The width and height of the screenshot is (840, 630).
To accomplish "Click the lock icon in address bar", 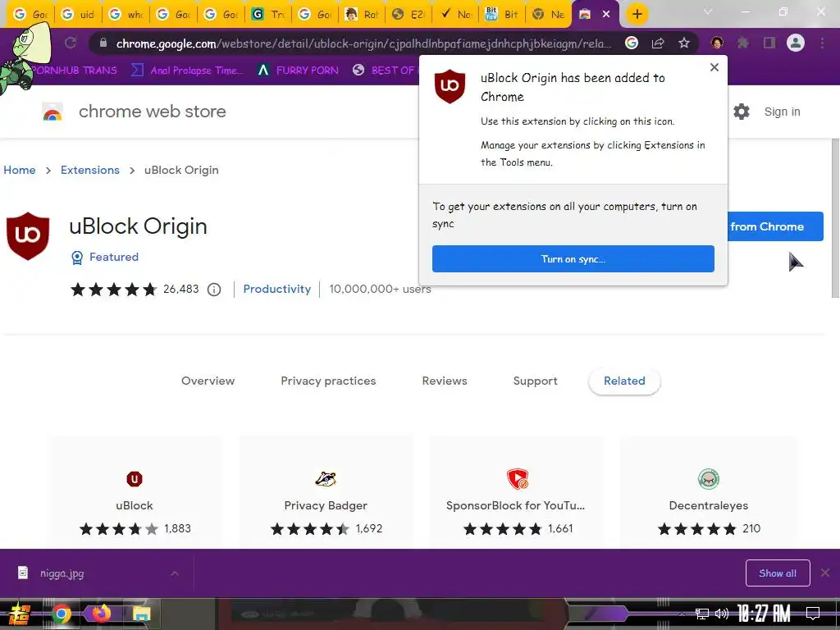I will (x=103, y=43).
